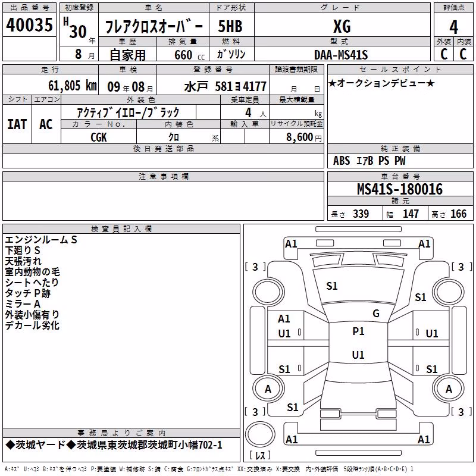Select the [レス] spare tire label
Screen dimensions: 476x476
click(x=260, y=455)
